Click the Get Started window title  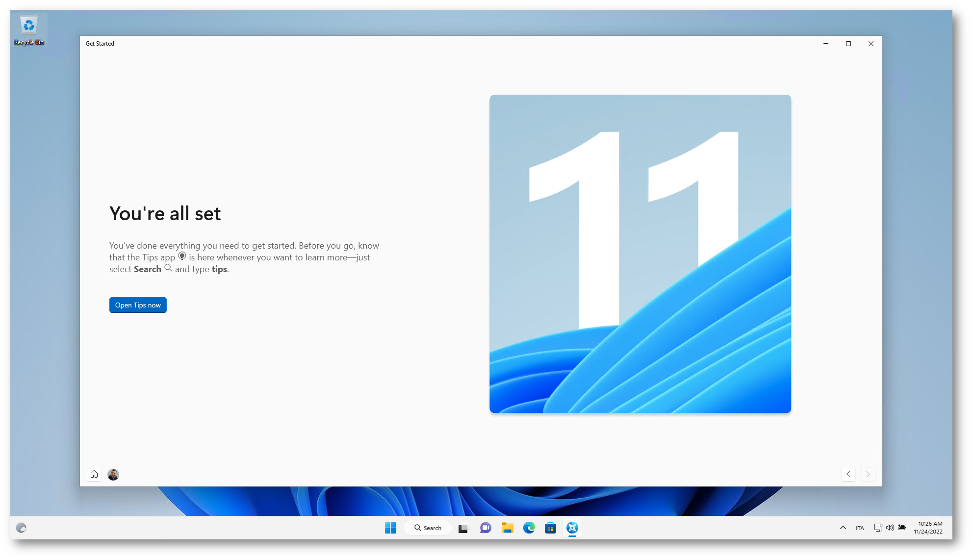(100, 44)
